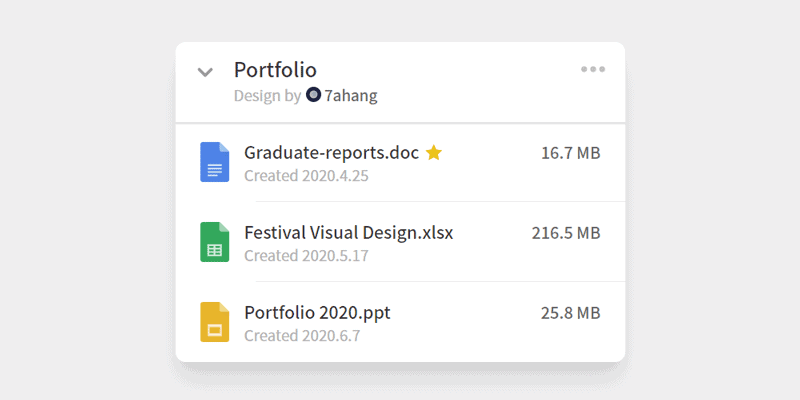Click the 16.7 MB file size
Image resolution: width=800 pixels, height=400 pixels.
pyautogui.click(x=570, y=153)
